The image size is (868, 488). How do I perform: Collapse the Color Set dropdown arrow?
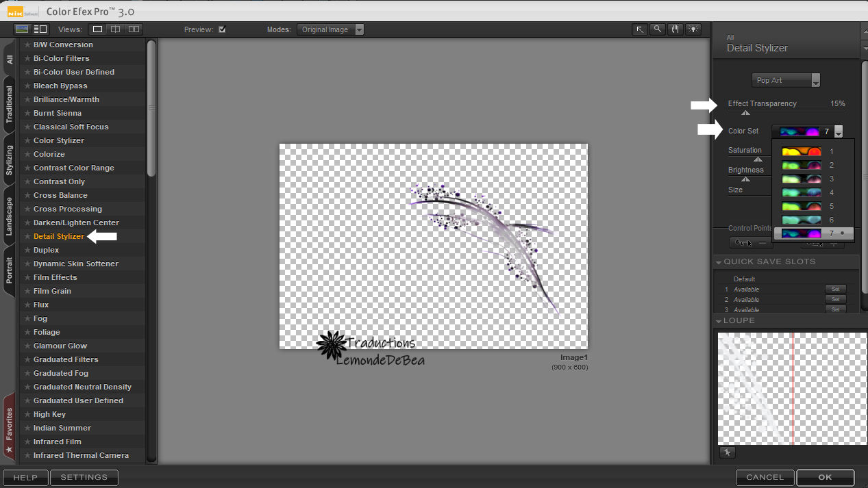[x=838, y=131]
